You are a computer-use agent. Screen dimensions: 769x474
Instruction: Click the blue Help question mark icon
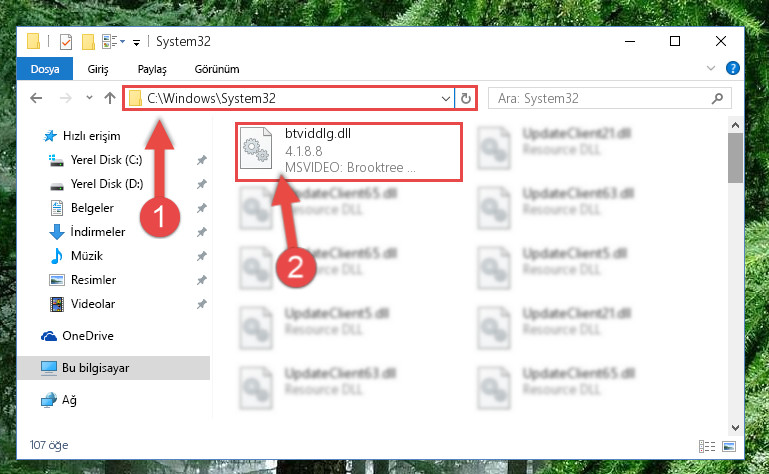733,68
